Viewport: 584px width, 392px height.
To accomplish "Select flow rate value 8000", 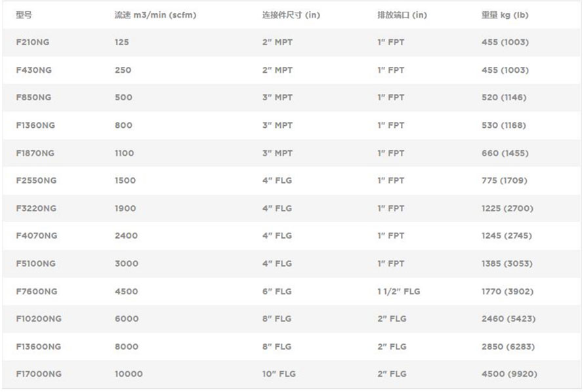I will [127, 347].
